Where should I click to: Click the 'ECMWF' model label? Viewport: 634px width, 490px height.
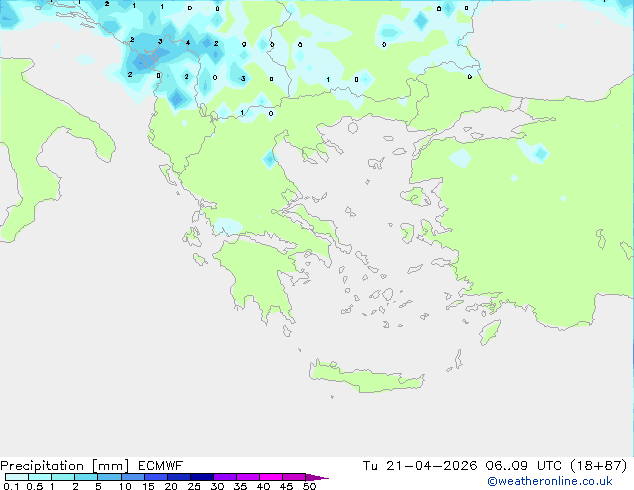coord(161,466)
